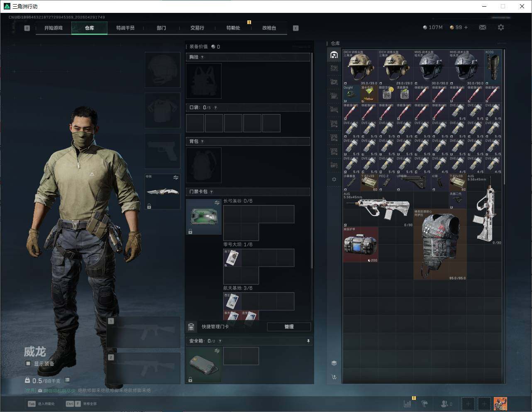Select the horizontal AUG 5.56x45mm rifle
The height and width of the screenshot is (412, 532).
coord(378,209)
